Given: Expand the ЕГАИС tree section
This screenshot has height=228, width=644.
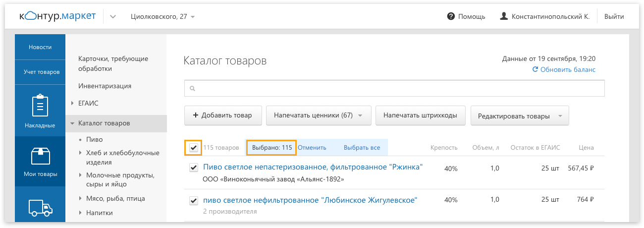Looking at the screenshot, I should click(72, 103).
